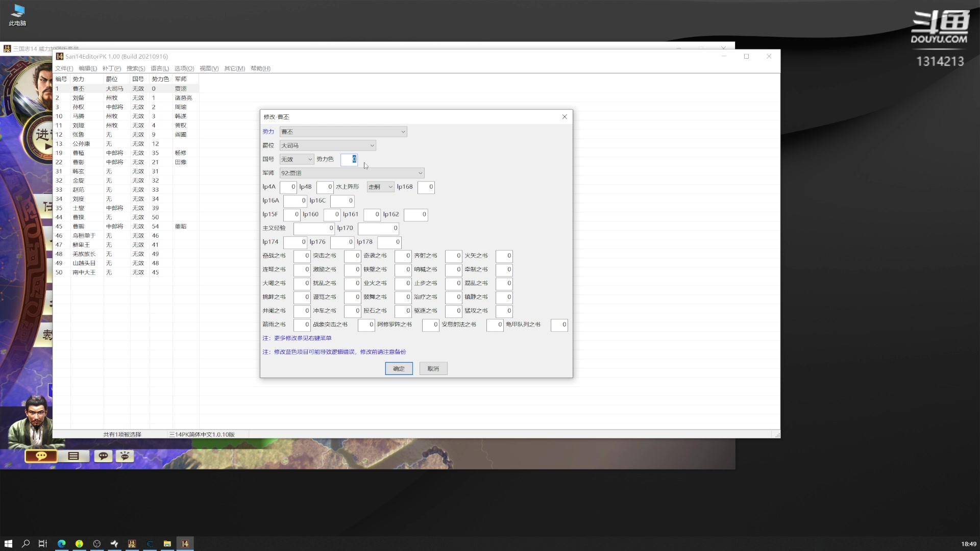Click the 战象突击之书 value field
The image size is (980, 551).
(366, 324)
